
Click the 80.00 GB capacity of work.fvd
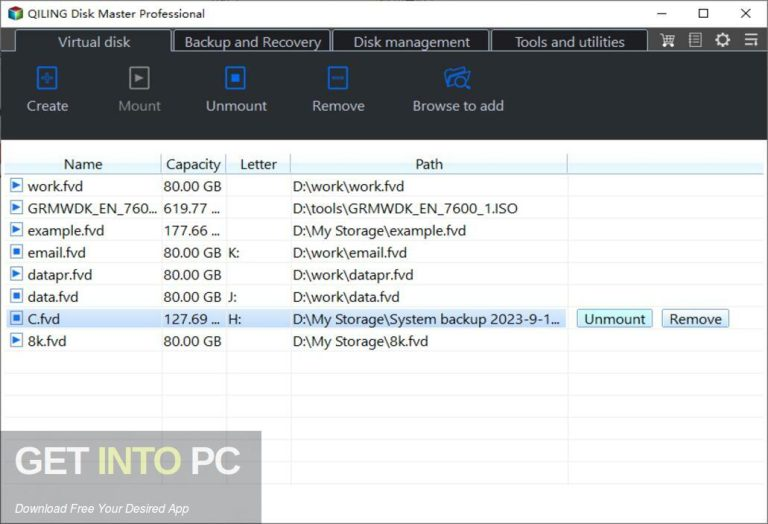click(x=192, y=186)
